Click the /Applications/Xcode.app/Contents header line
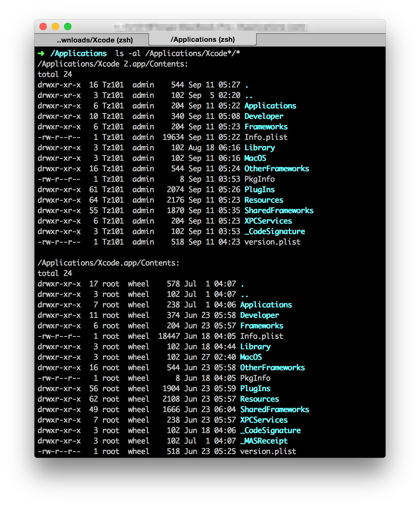 (x=108, y=263)
